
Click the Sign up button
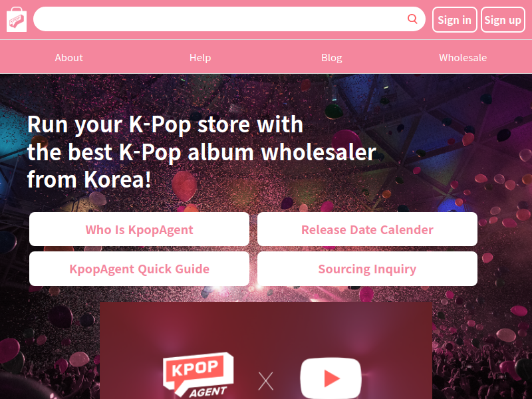pyautogui.click(x=503, y=20)
